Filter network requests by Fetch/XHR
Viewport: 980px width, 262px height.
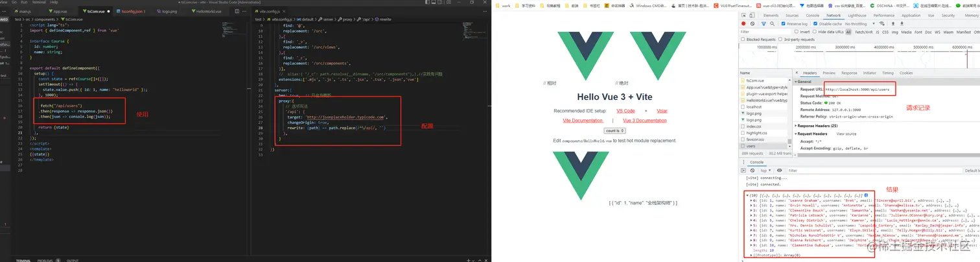(x=864, y=32)
